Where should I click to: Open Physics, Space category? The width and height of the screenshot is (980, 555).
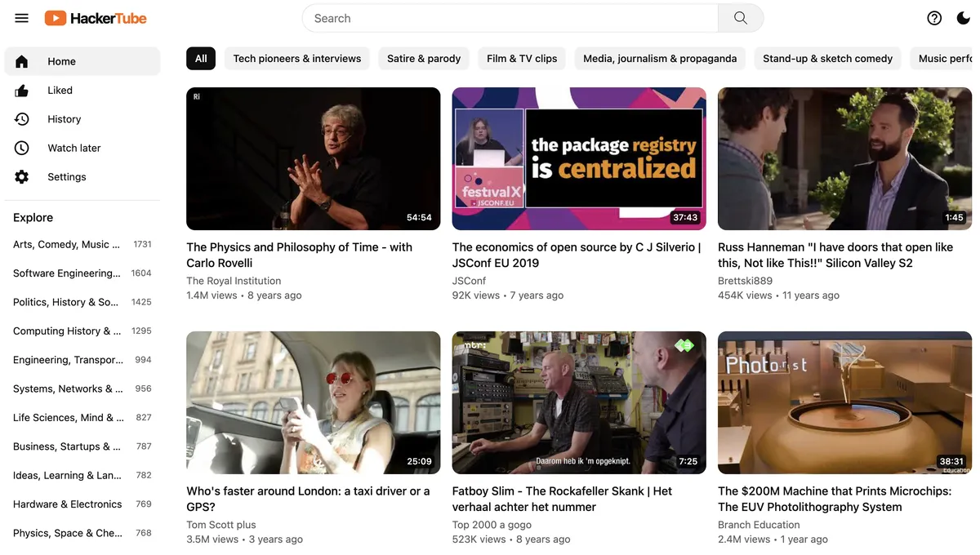coord(82,533)
